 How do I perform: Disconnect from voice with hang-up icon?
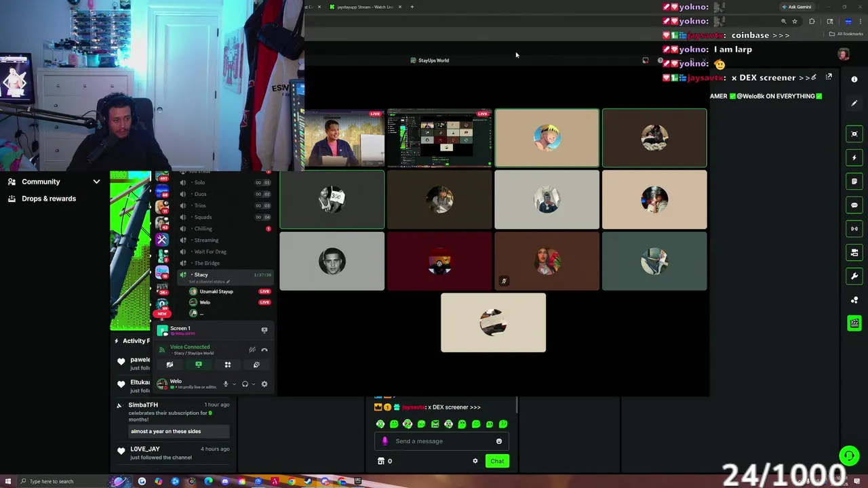(x=264, y=350)
